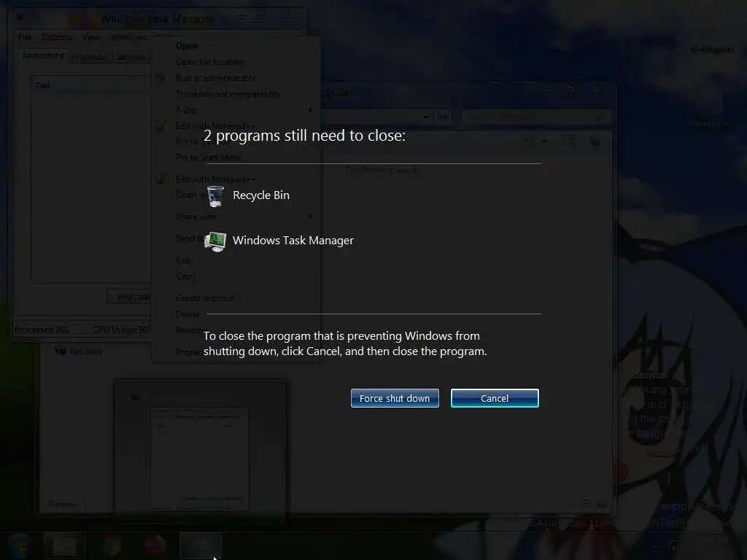Cancel the Windows shutdown
747x560 pixels.
495,398
